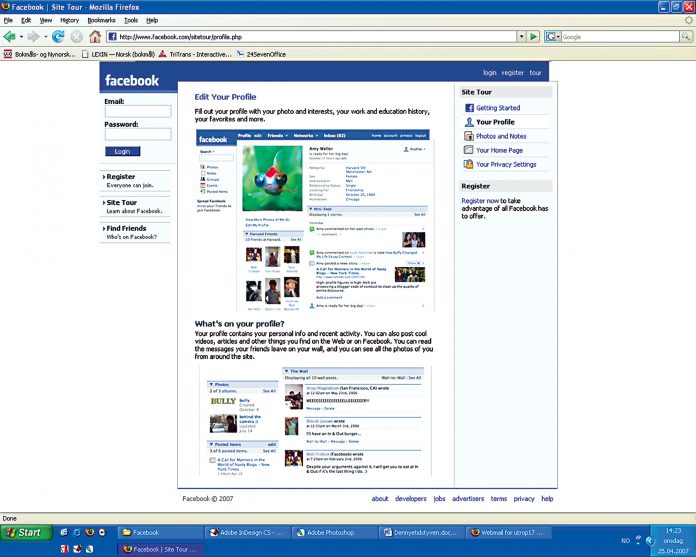This screenshot has width=696, height=557.
Task: Switch to Dennyetidstyven document taskbar button
Action: [420, 532]
